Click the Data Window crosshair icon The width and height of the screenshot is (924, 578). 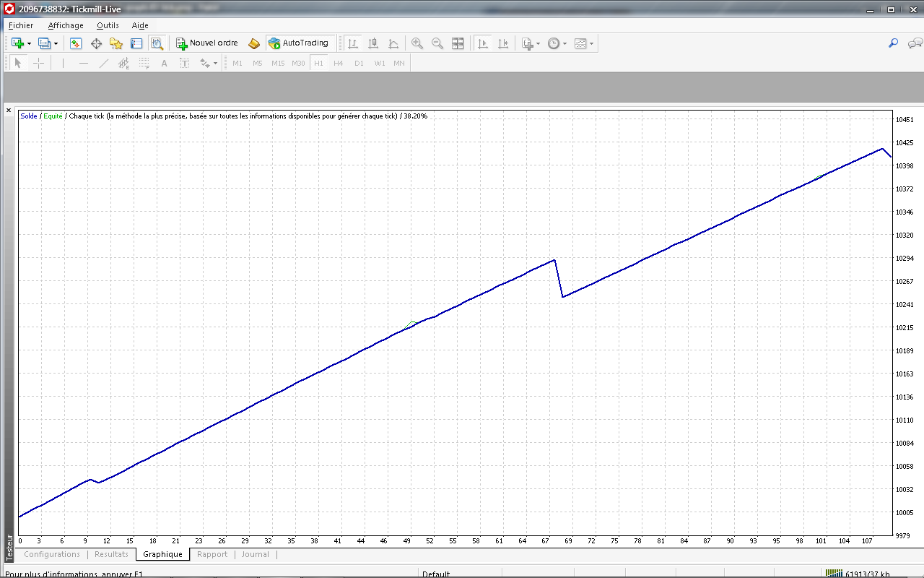96,43
